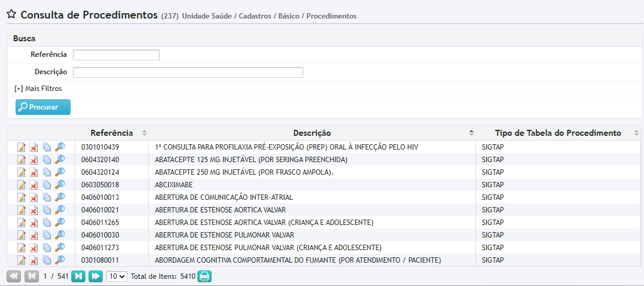Jump to the last page of results
Viewport: 644px width, 286px height.
tap(95, 276)
